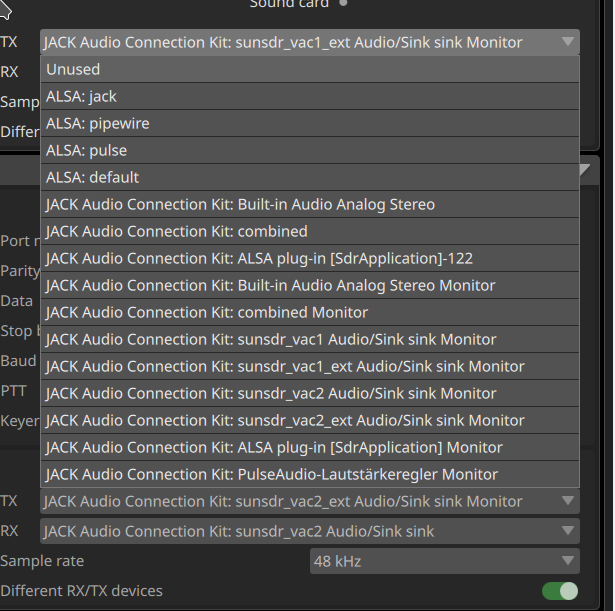Choose ALSA: pipewire from the list
The width and height of the screenshot is (615, 611).
click(x=310, y=124)
